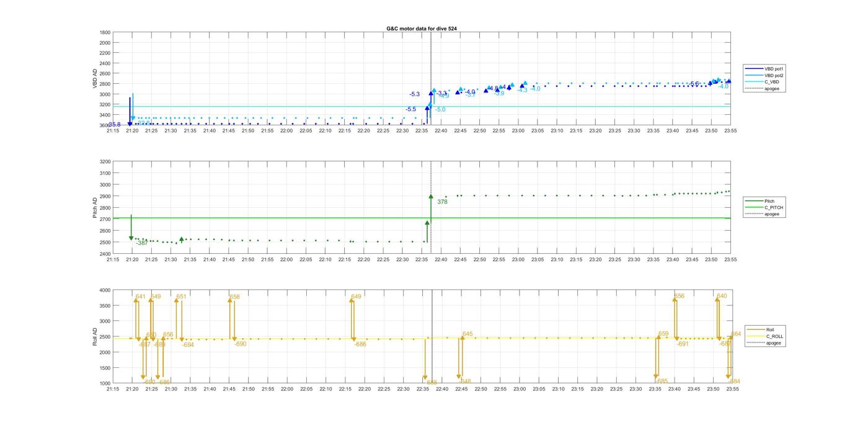The image size is (868, 430).
Task: Click the yellow C_ROLL horizontal line
Action: (x=422, y=338)
